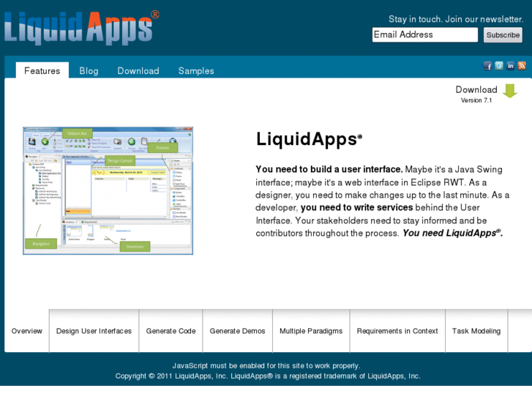Open the application screenshot thumbnail
Image resolution: width=532 pixels, height=399 pixels.
[x=108, y=190]
